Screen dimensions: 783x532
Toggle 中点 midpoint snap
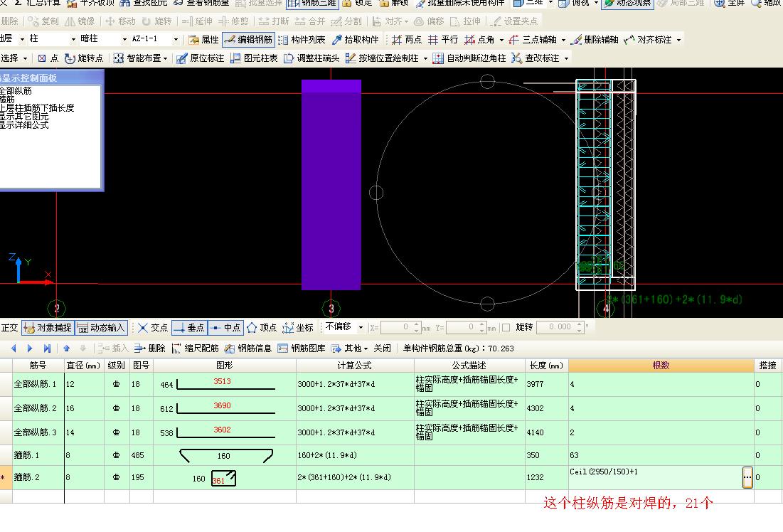coord(225,328)
